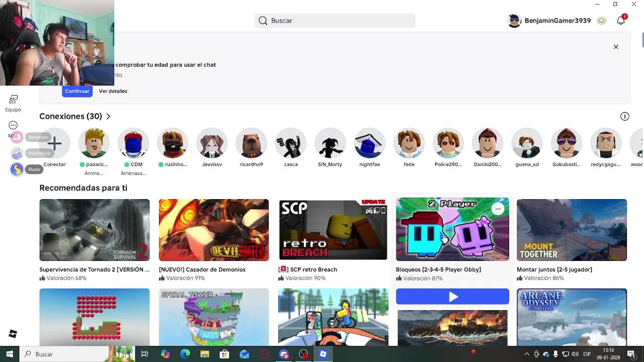Open the burning ship game thumbnail
The width and height of the screenshot is (644, 362).
(452, 328)
